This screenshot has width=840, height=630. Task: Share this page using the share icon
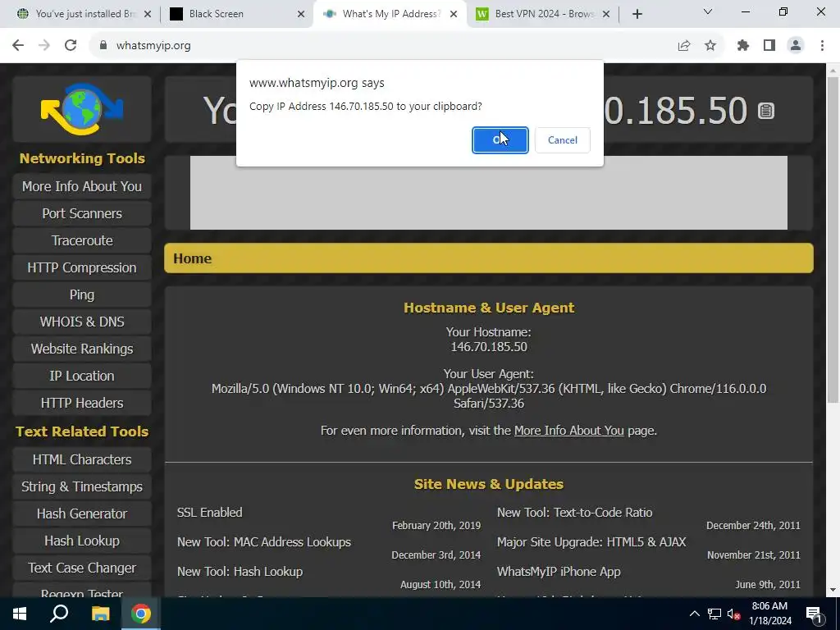tap(684, 46)
